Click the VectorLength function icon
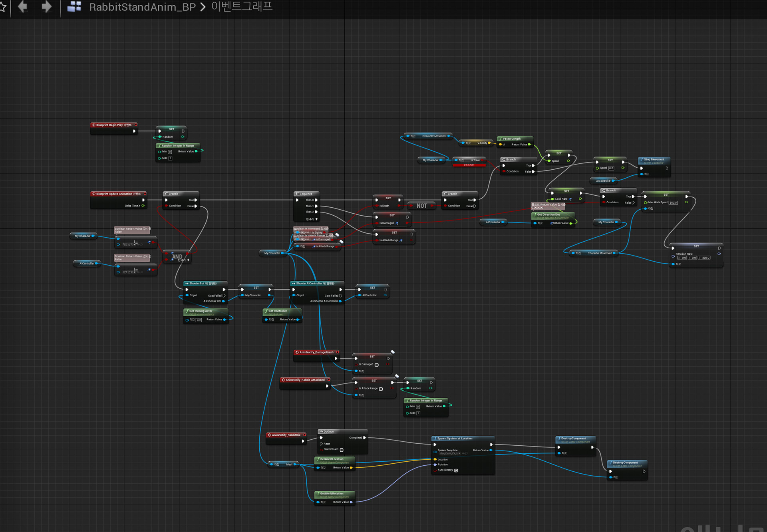Screen dimensions: 767x532 (500, 139)
